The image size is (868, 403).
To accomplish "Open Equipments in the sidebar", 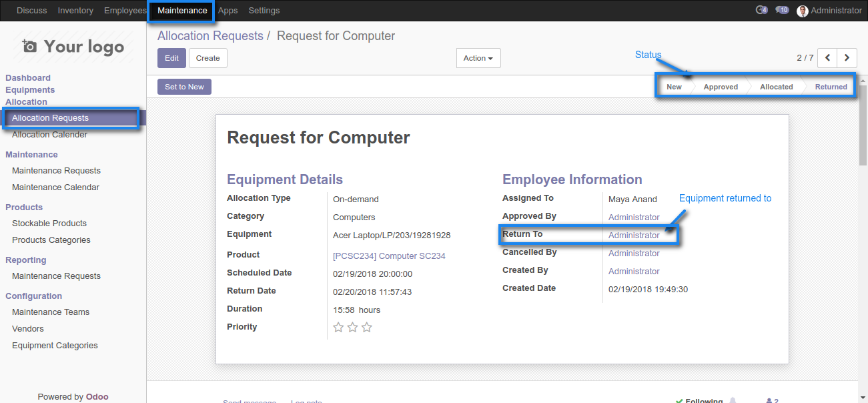I will (x=30, y=90).
